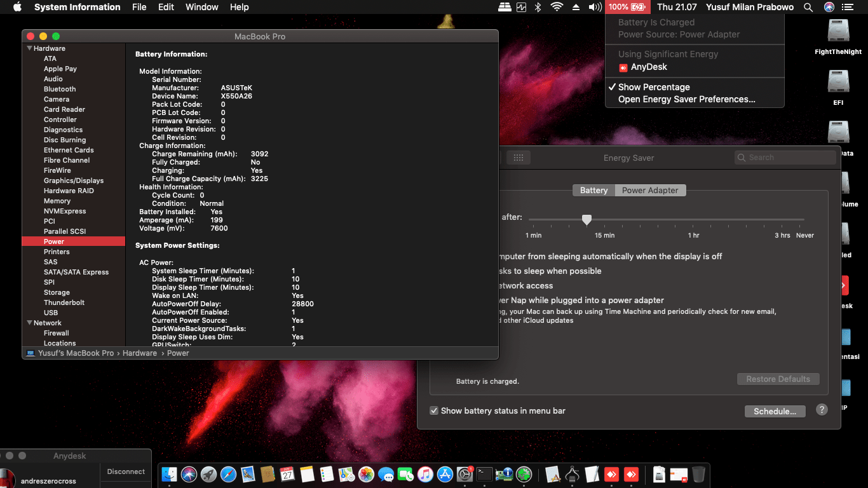Click Yusuf's MacBook Pro in path bar

[76, 353]
